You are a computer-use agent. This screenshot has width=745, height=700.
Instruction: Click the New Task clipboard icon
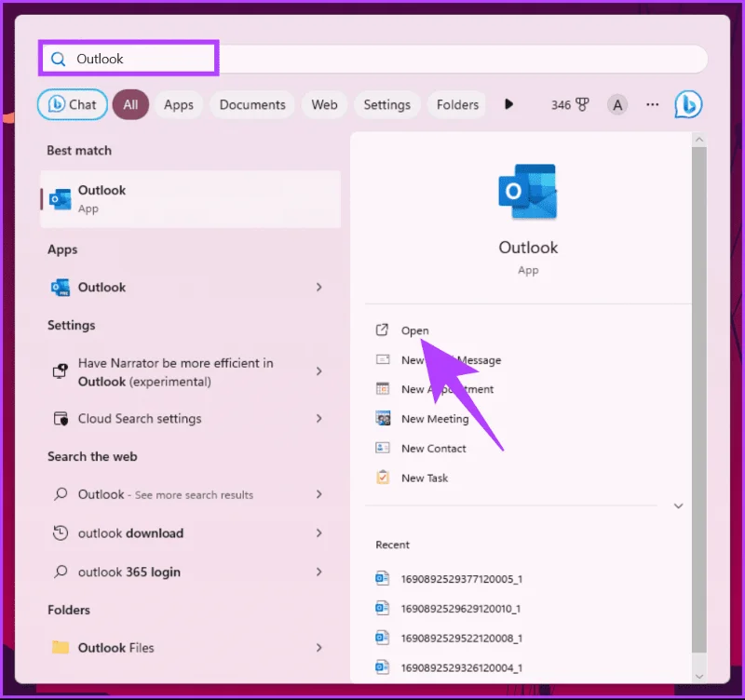pos(383,478)
